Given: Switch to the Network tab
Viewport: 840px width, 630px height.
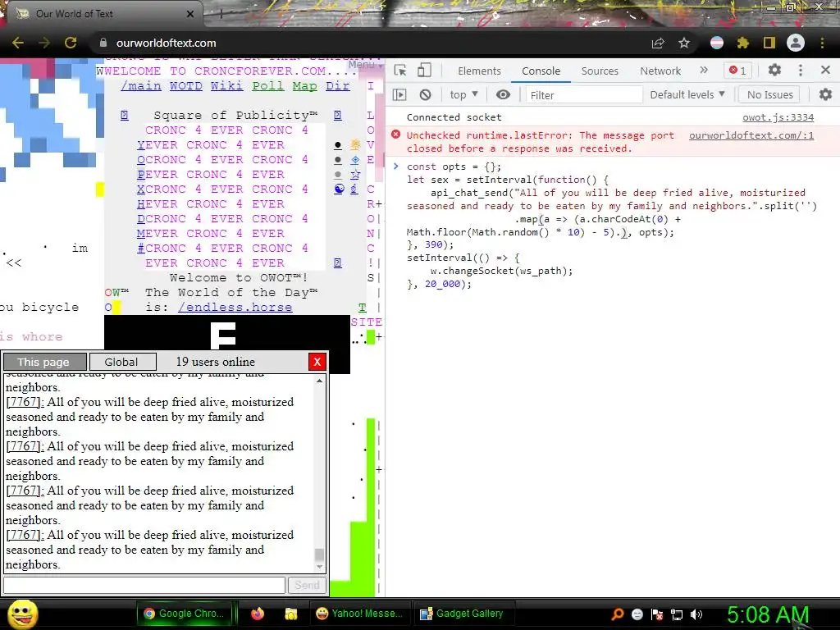Looking at the screenshot, I should tap(660, 71).
